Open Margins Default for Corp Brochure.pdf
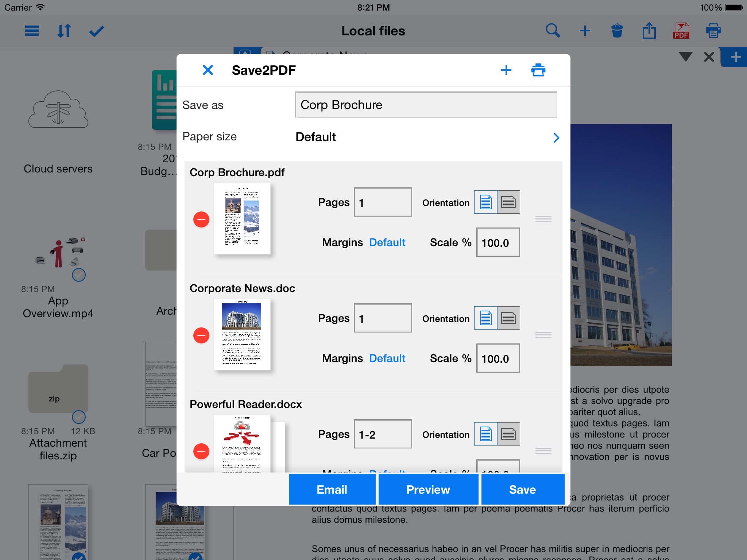 tap(387, 242)
